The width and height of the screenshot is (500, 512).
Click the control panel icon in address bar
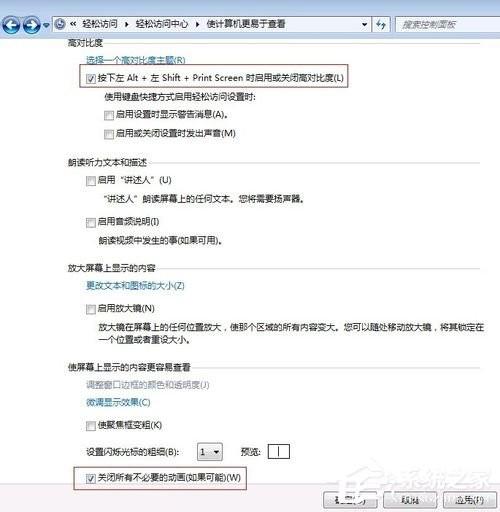pyautogui.click(x=60, y=24)
